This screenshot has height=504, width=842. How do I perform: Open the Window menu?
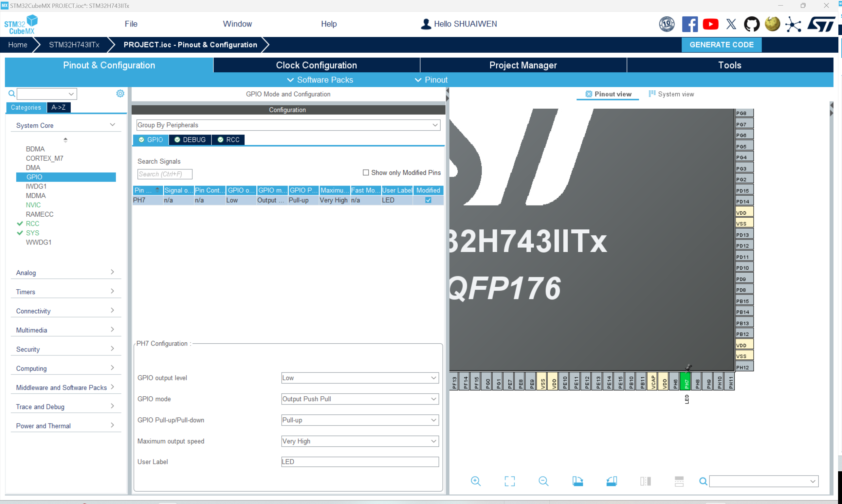(237, 24)
